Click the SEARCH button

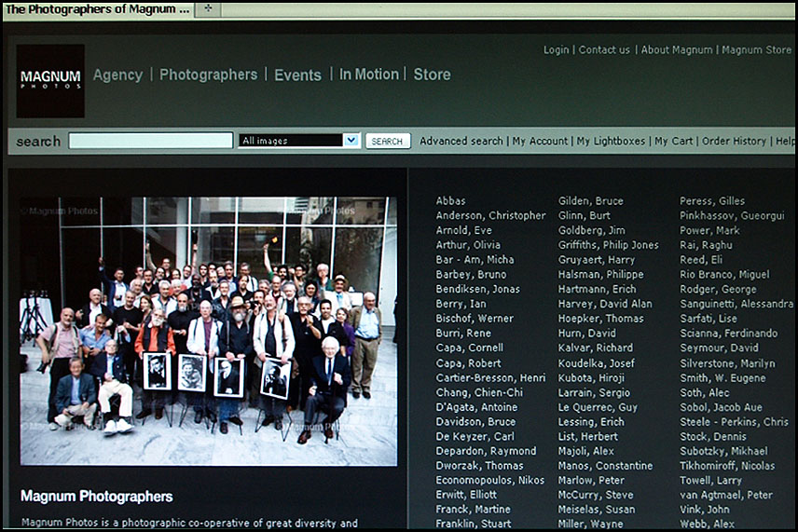tap(388, 142)
